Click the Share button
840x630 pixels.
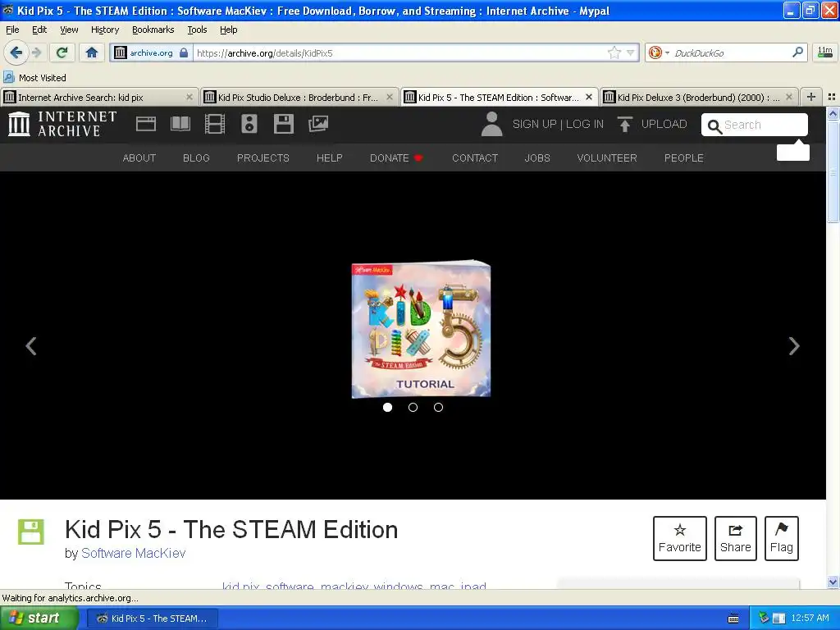736,538
